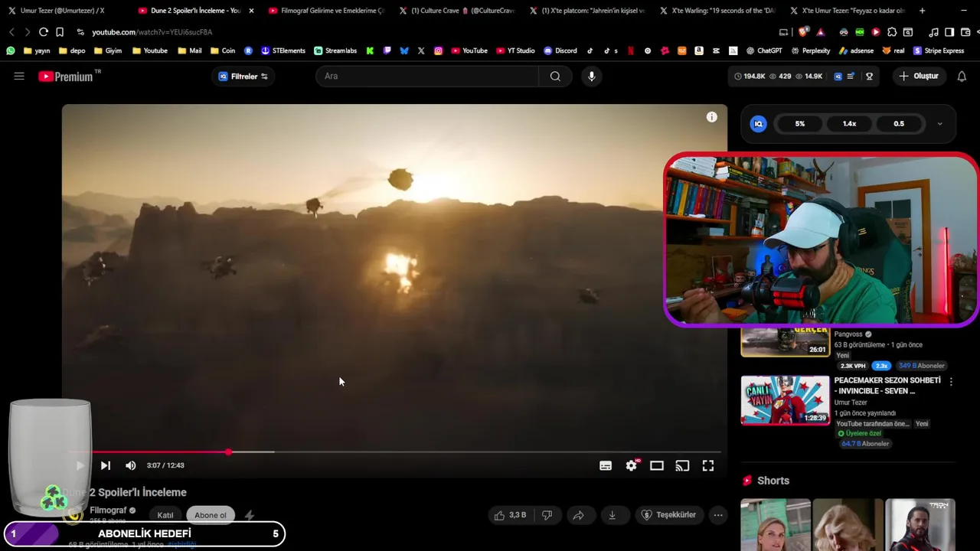
Task: Mute the video with the speaker icon
Action: click(131, 465)
